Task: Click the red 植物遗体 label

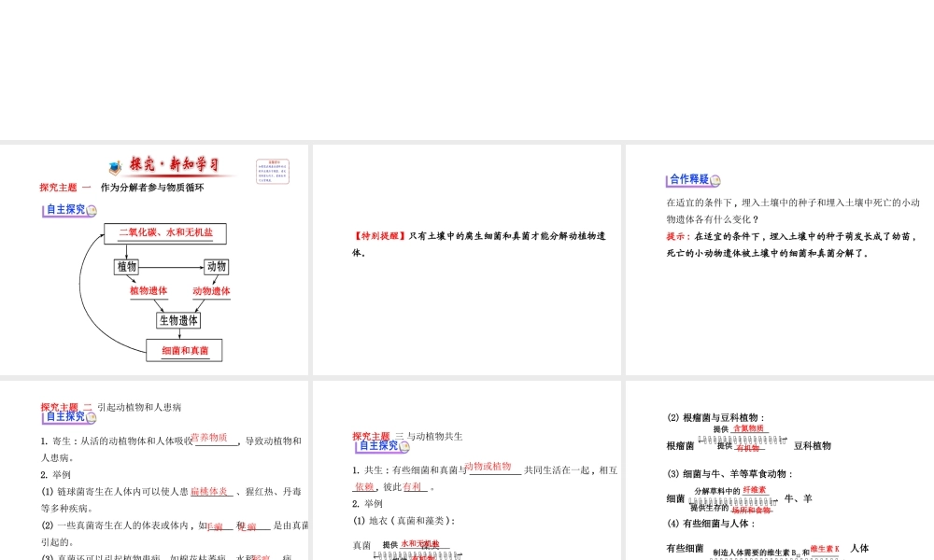Action: [x=149, y=291]
